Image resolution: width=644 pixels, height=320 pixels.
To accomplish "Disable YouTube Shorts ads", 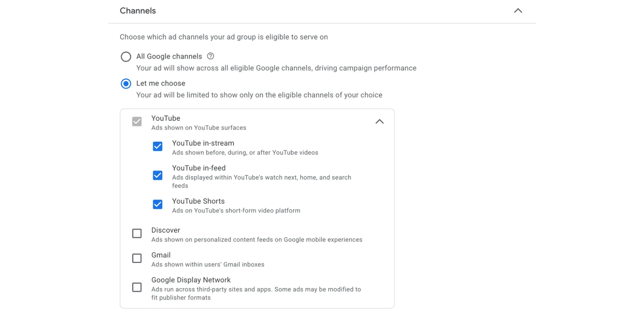I will pyautogui.click(x=157, y=204).
